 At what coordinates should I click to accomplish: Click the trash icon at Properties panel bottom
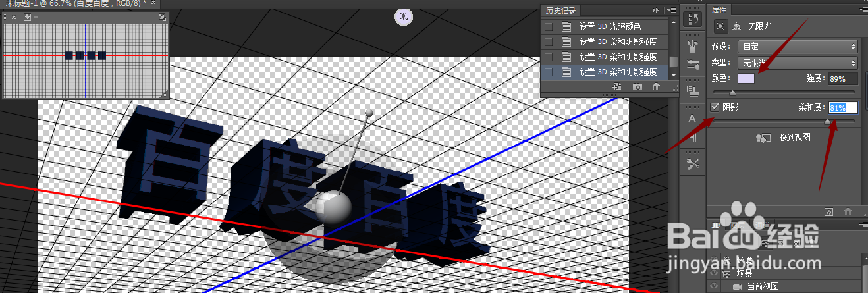(848, 211)
